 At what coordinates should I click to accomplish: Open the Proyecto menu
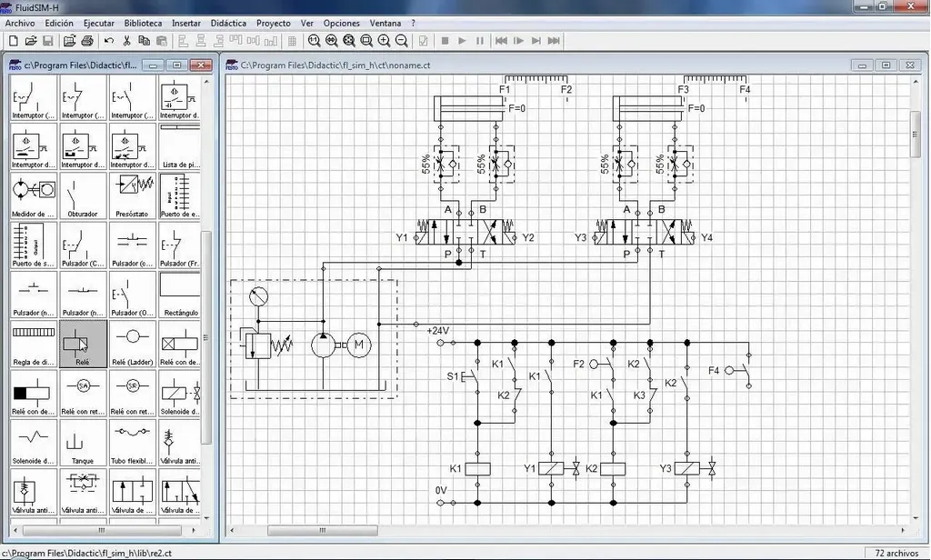click(x=274, y=23)
